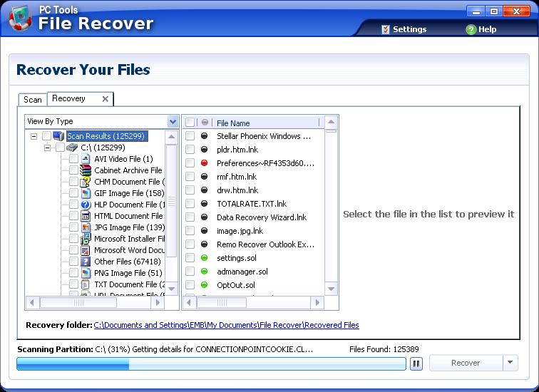The height and width of the screenshot is (392, 539).
Task: Click the black status dot for pldr.htm.lnk
Action: click(x=204, y=150)
